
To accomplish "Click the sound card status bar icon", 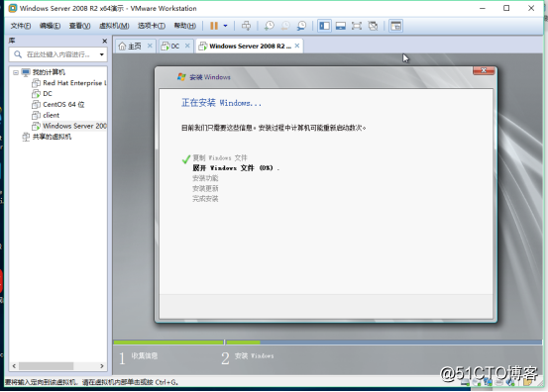I will 510,383.
